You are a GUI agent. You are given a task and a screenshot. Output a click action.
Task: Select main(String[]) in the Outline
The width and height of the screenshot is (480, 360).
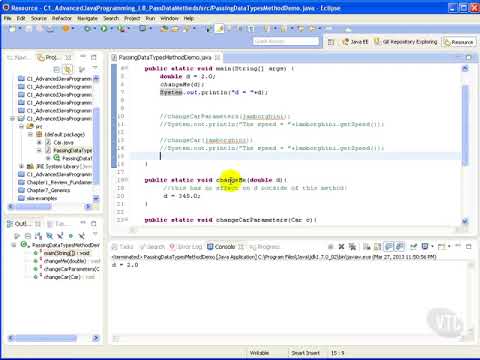tap(67, 253)
